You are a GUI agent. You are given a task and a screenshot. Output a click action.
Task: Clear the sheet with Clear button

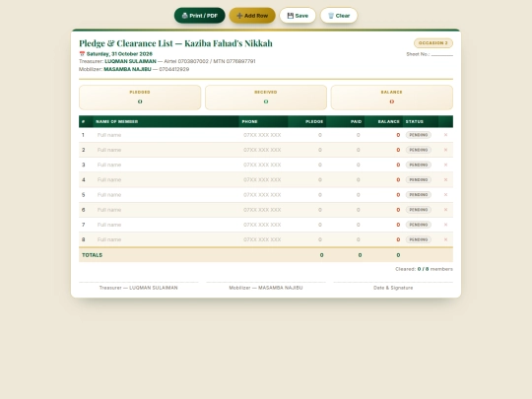339,16
